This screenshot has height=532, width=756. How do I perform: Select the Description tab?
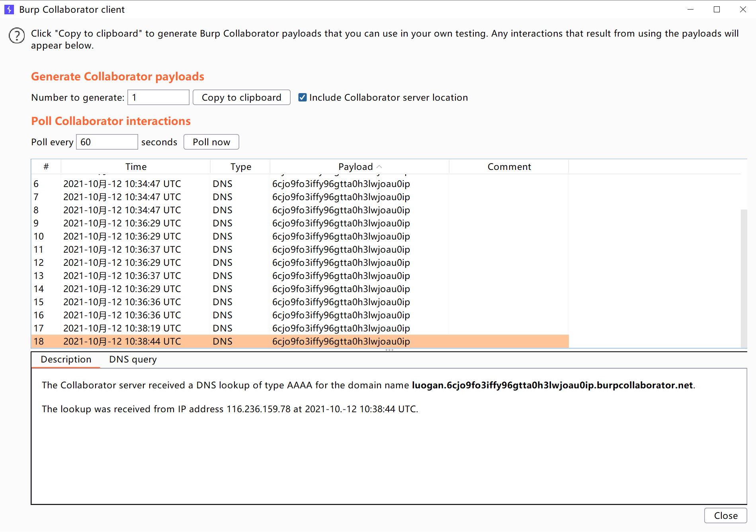(66, 359)
